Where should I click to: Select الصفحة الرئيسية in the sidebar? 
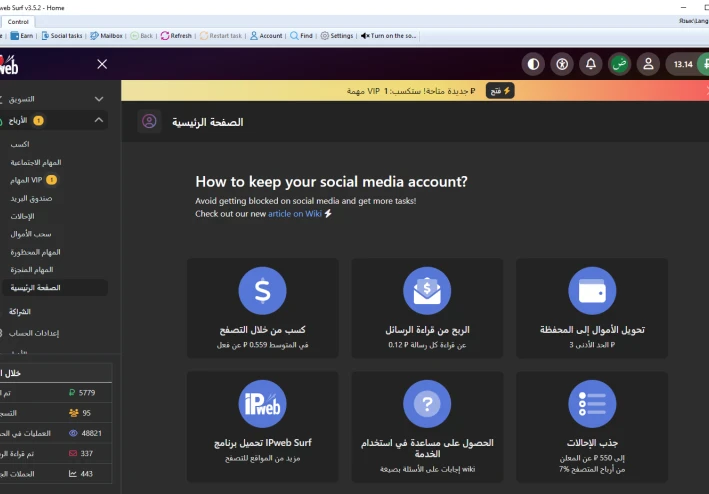pyautogui.click(x=55, y=288)
